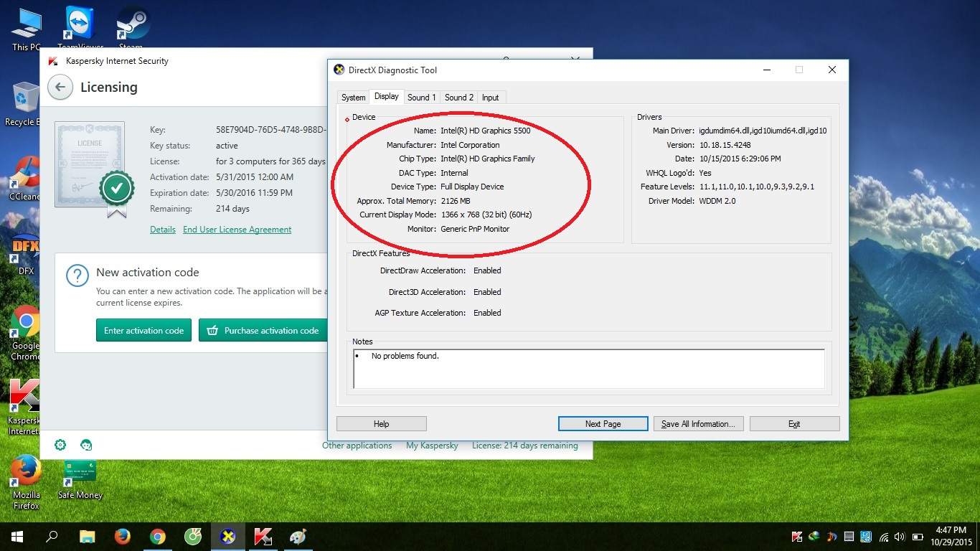This screenshot has height=551, width=980.
Task: Open Kaspersky support face icon
Action: point(86,445)
